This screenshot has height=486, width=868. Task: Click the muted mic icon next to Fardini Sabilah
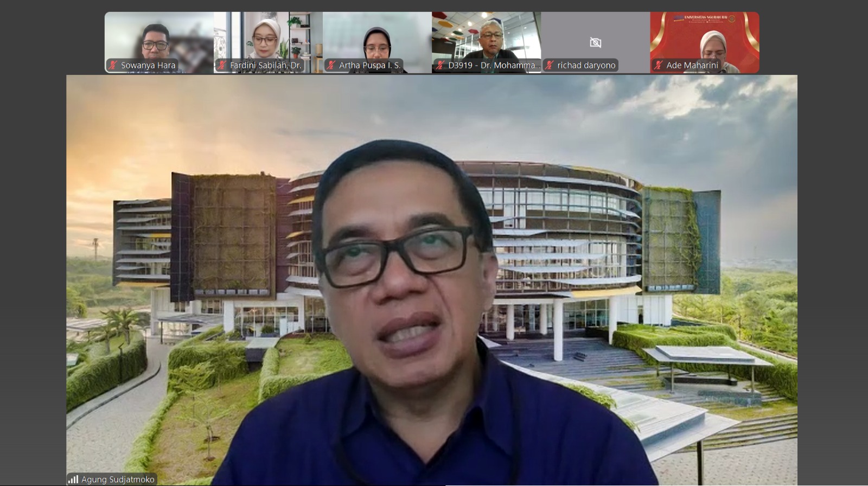click(222, 65)
